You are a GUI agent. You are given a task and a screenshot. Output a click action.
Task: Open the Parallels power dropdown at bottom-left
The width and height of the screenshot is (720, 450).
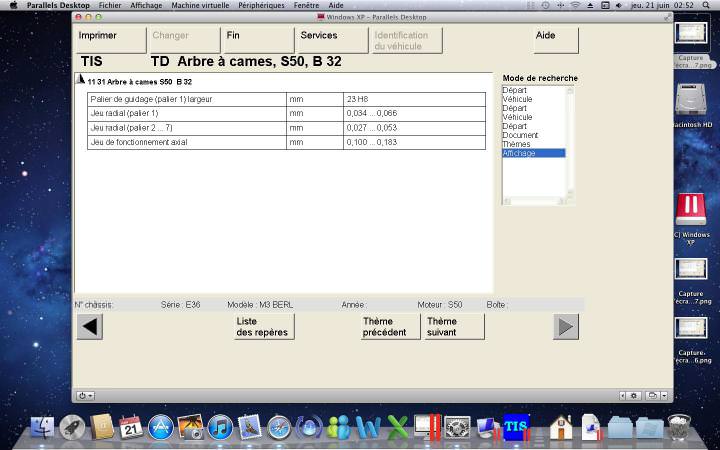coord(85,396)
